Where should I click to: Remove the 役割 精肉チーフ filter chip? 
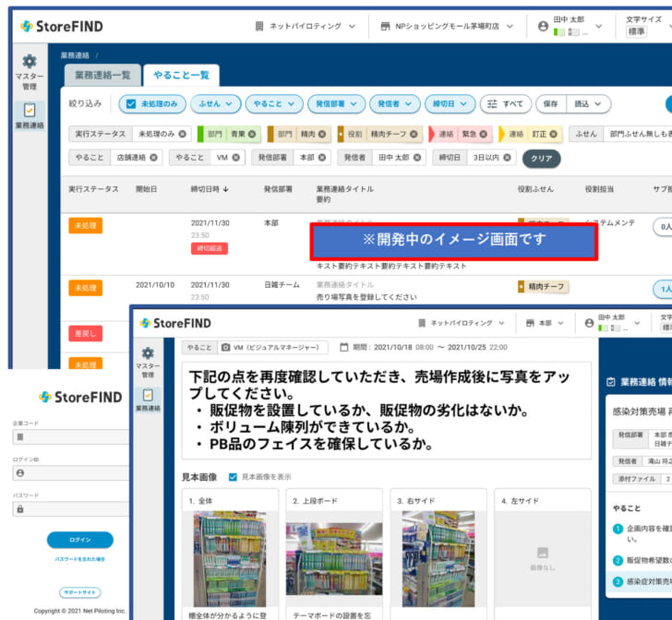point(414,134)
